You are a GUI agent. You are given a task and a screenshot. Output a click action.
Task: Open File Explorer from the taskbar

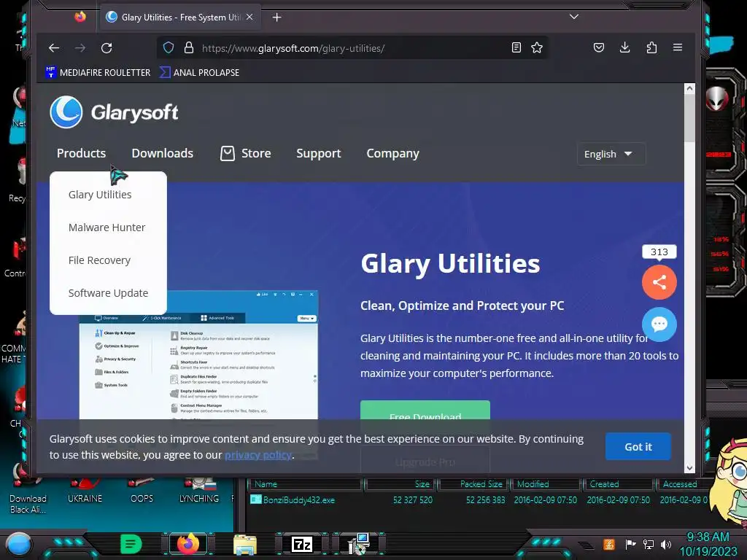[245, 544]
